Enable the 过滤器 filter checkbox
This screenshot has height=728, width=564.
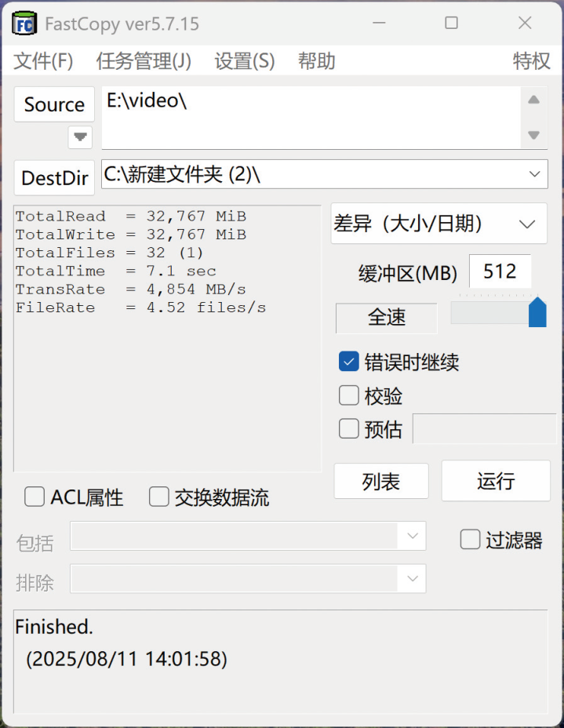click(x=470, y=540)
